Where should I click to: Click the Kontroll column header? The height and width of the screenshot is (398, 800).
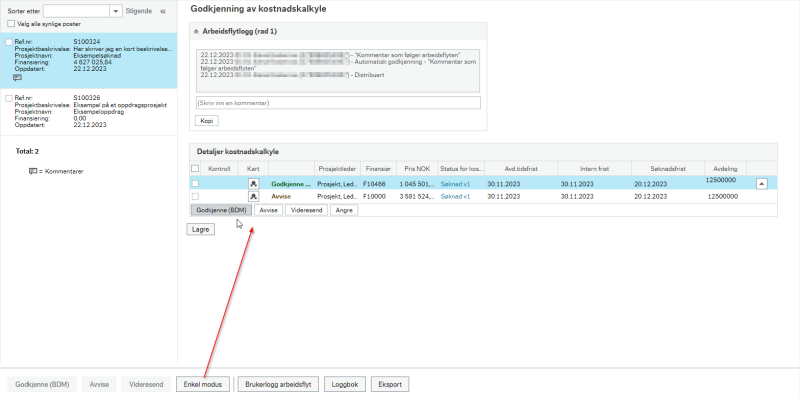click(x=219, y=168)
